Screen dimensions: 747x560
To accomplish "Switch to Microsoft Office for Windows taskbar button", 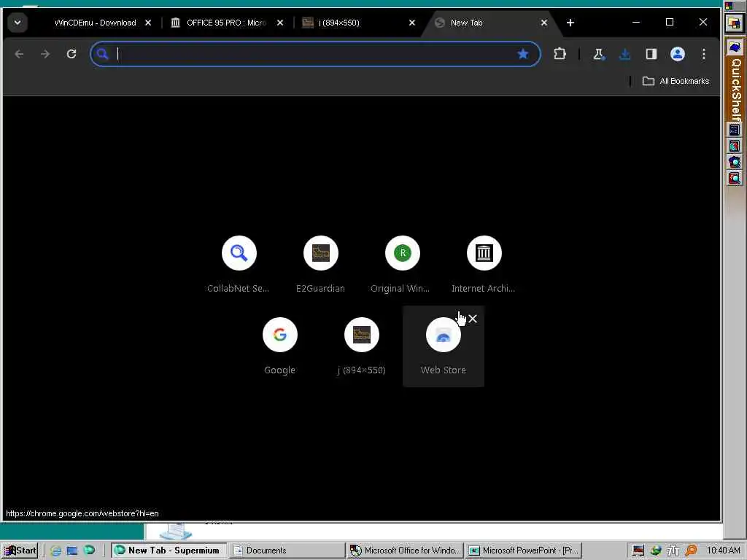I will [405, 550].
